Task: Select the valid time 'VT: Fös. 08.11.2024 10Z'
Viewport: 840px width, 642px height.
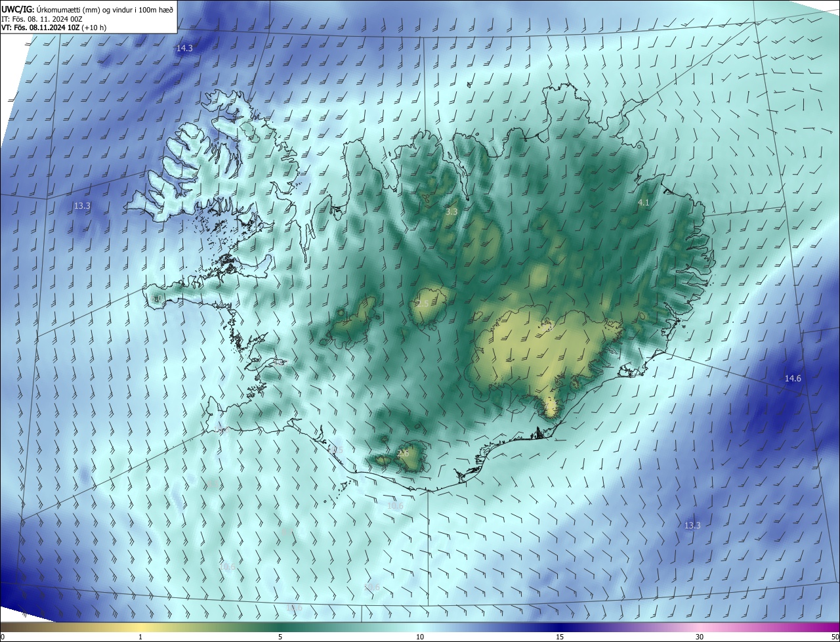Action: (x=40, y=28)
